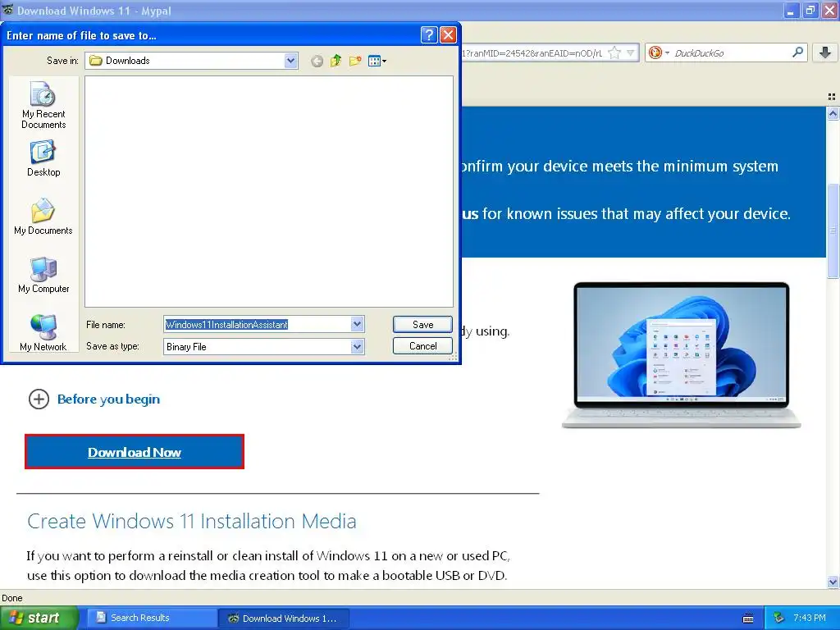The height and width of the screenshot is (630, 840).
Task: Open My Network in the places bar
Action: tap(43, 333)
